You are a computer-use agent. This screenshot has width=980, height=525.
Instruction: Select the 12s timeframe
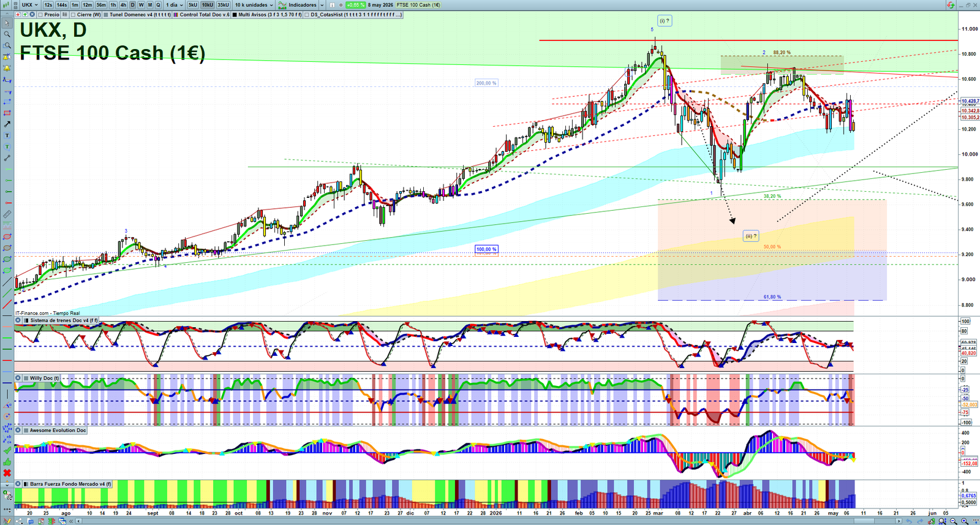point(48,5)
